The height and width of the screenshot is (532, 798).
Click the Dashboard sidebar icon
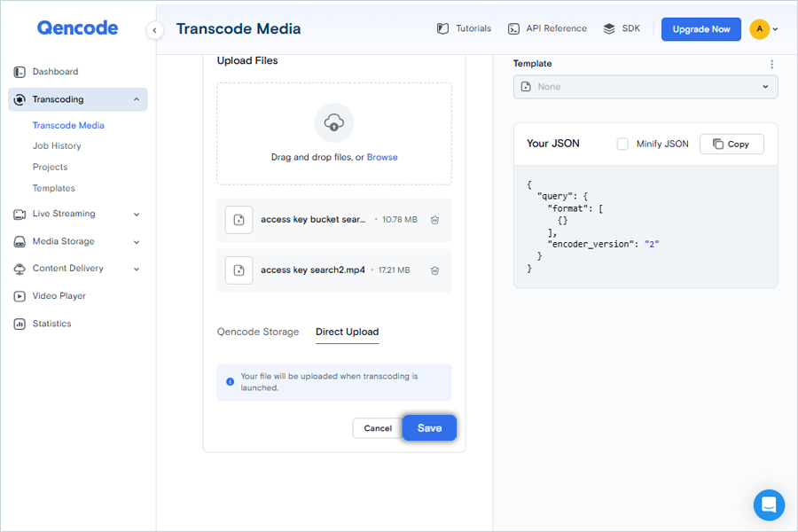click(20, 72)
